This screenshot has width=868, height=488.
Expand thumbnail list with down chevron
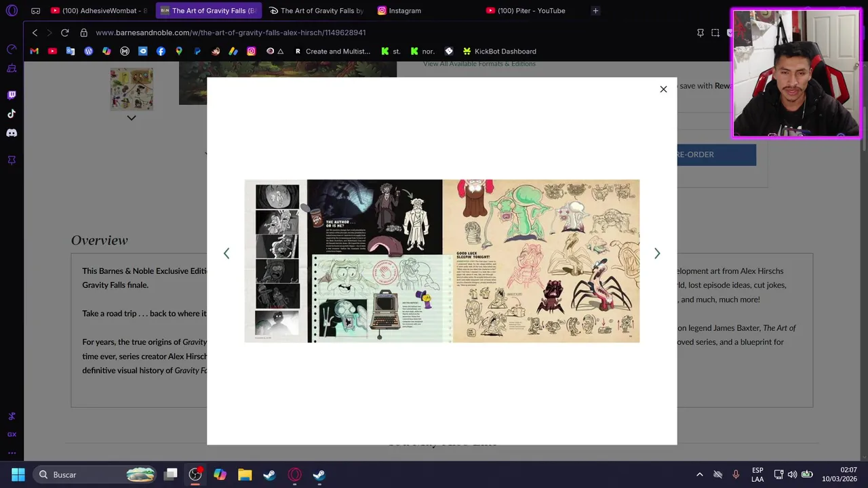132,118
